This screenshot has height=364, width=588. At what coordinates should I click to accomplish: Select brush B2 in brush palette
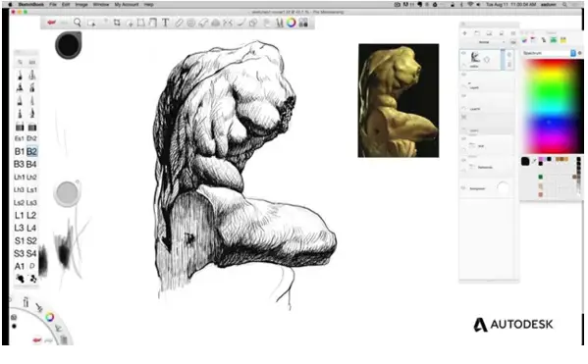[31, 151]
